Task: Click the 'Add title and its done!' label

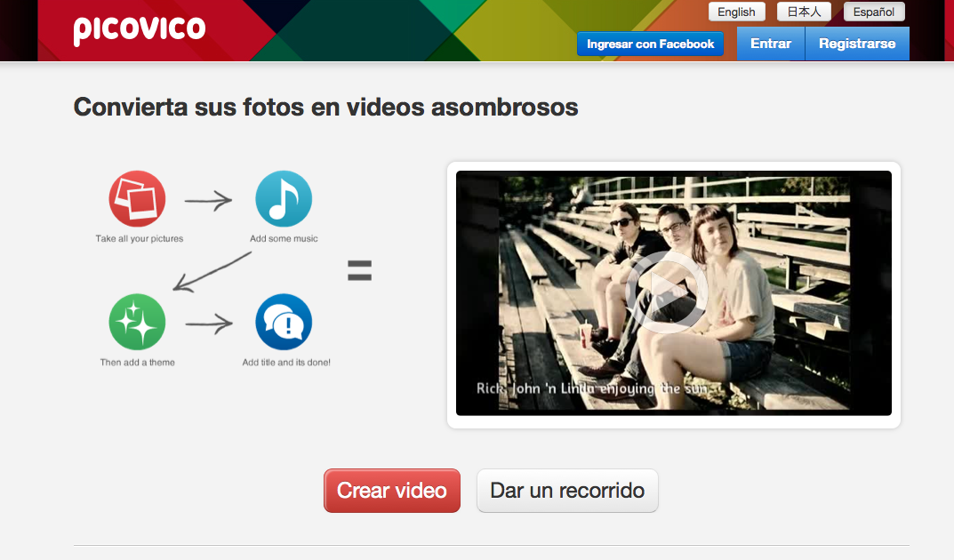Action: (x=286, y=363)
